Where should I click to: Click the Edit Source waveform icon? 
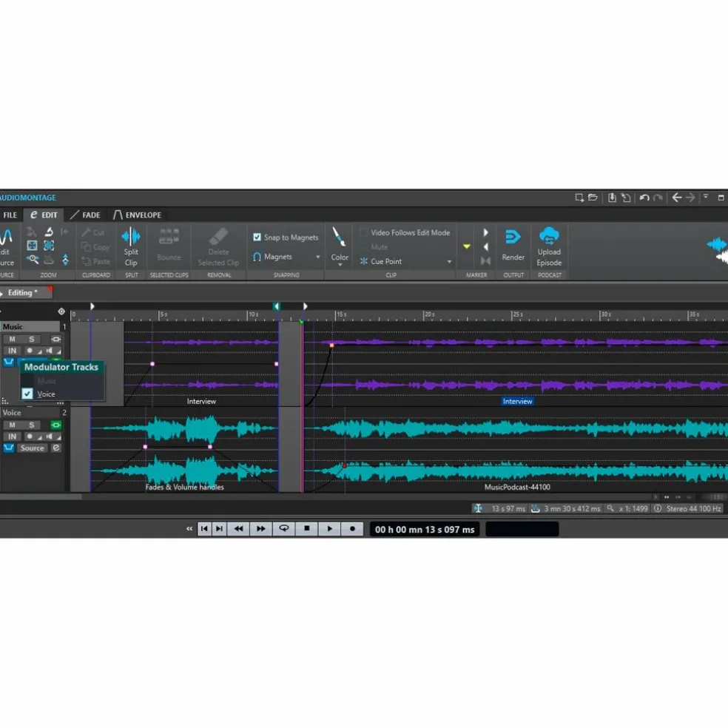[6, 237]
